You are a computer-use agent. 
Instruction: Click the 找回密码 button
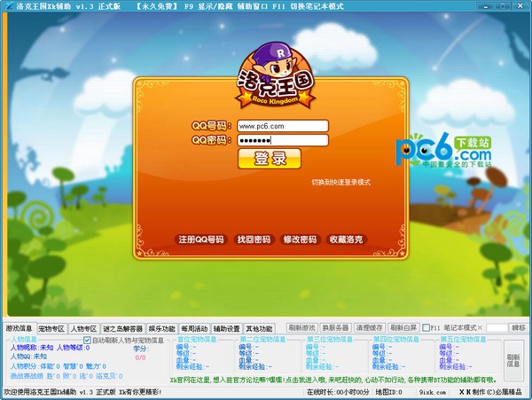click(x=254, y=239)
